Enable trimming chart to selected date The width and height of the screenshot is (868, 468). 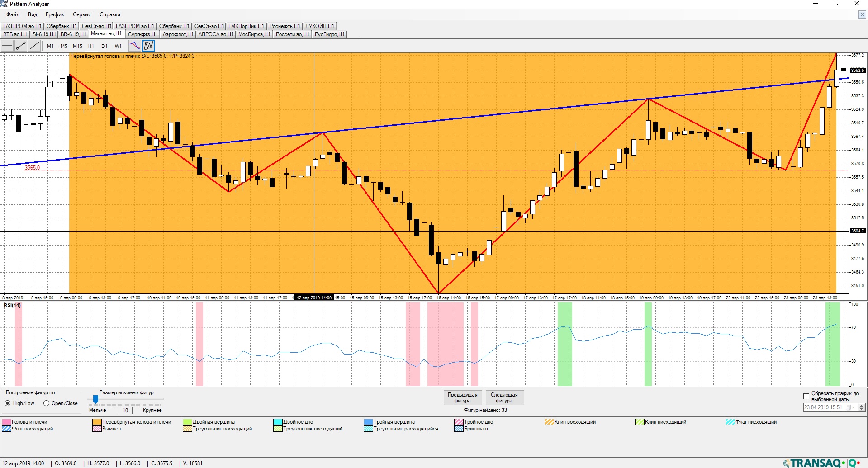806,396
